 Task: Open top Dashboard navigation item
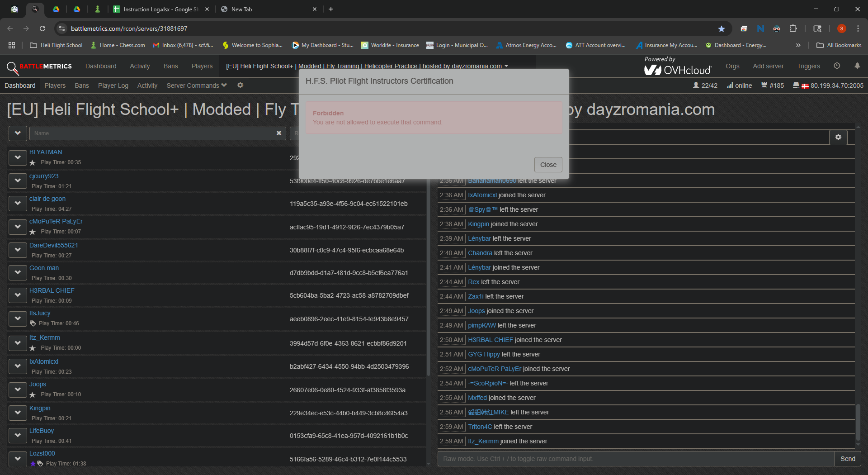[x=101, y=66]
